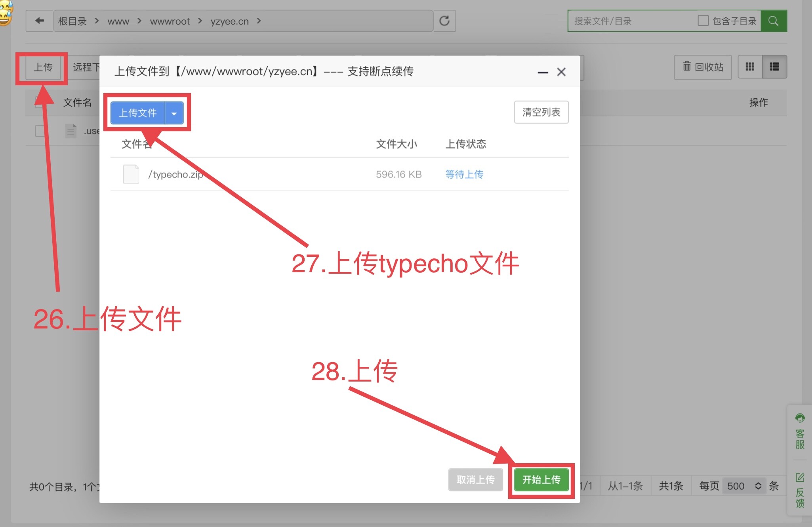Click 清空列表 to clear upload list
The width and height of the screenshot is (812, 527).
[541, 113]
